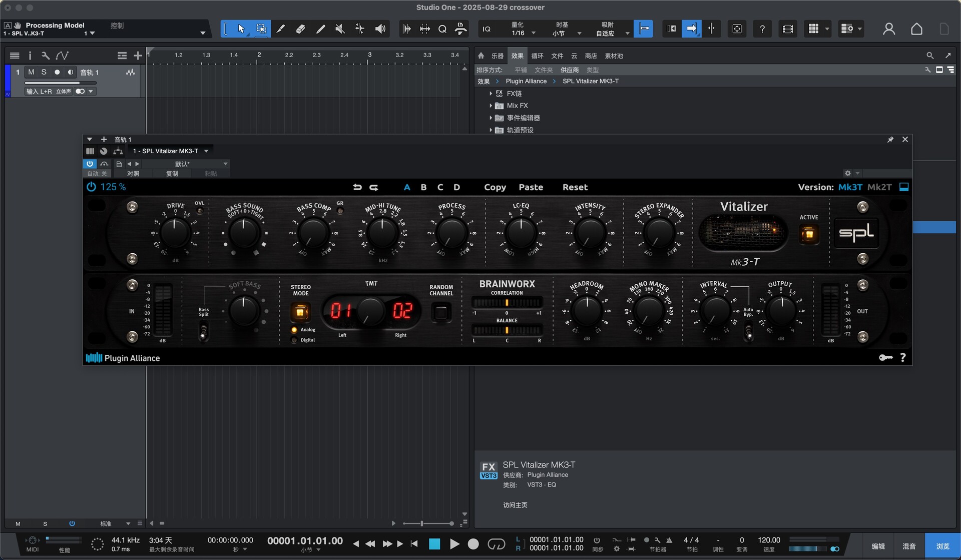
Task: Click the Play button in transport
Action: 454,544
